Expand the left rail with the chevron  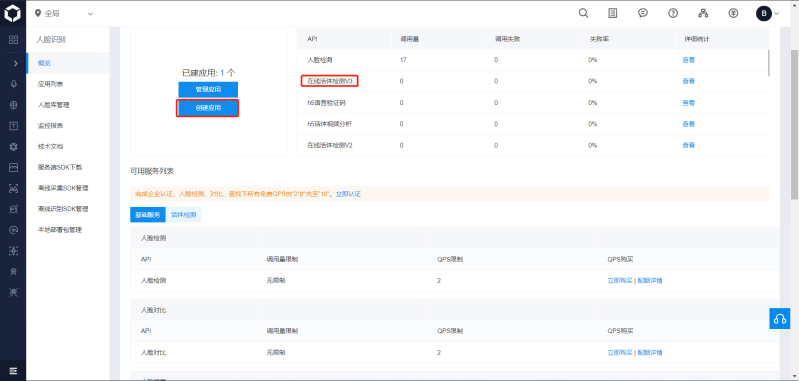tap(15, 63)
